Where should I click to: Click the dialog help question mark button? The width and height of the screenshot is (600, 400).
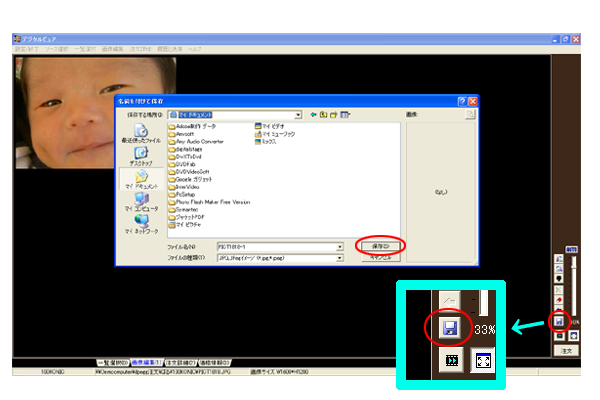462,102
